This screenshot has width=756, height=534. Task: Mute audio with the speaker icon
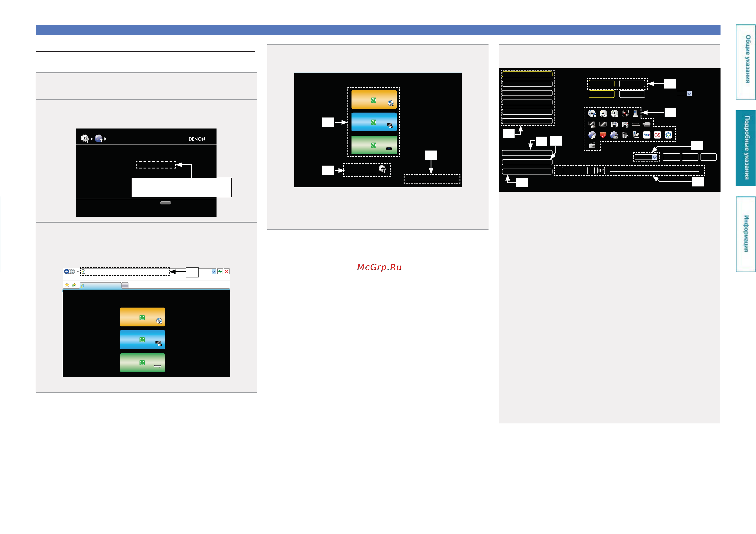601,171
